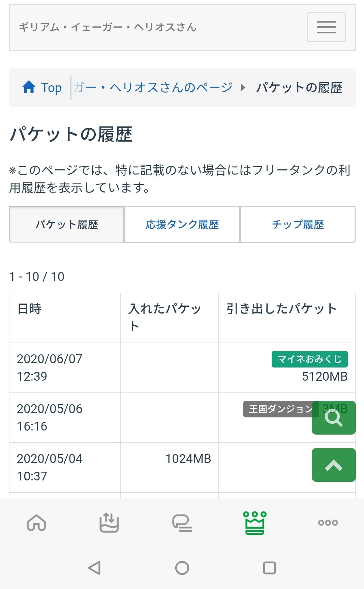Click the Top breadcrumb link
Viewport: 364px width, 589px height.
tap(51, 88)
